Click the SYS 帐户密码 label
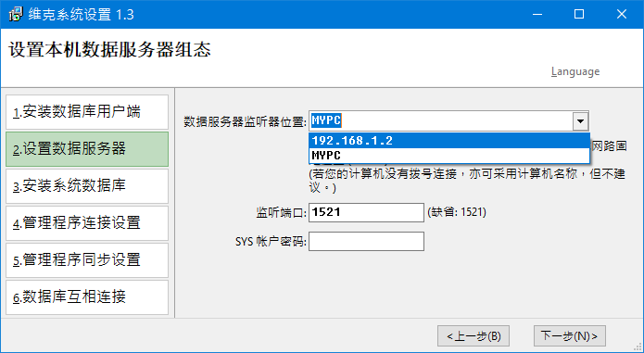Image resolution: width=644 pixels, height=353 pixels. tap(271, 242)
